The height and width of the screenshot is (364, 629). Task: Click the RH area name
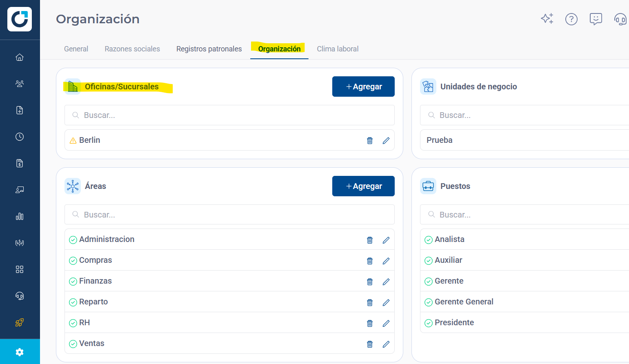pyautogui.click(x=84, y=322)
